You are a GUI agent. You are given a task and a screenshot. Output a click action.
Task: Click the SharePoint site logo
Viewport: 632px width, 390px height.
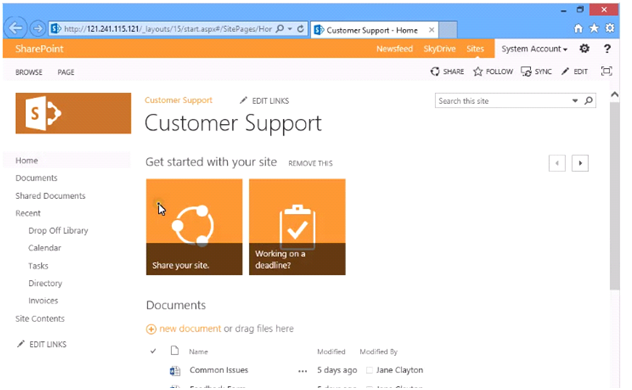tap(73, 113)
